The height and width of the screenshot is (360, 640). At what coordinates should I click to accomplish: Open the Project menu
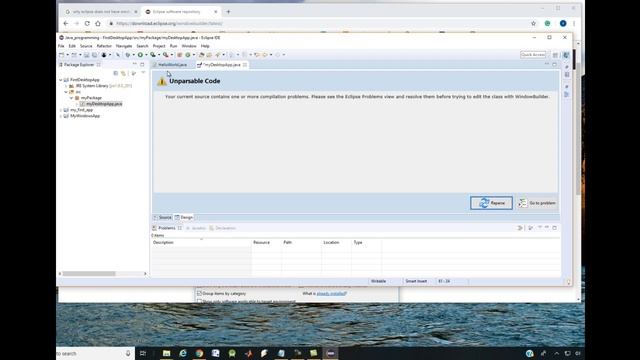159,46
